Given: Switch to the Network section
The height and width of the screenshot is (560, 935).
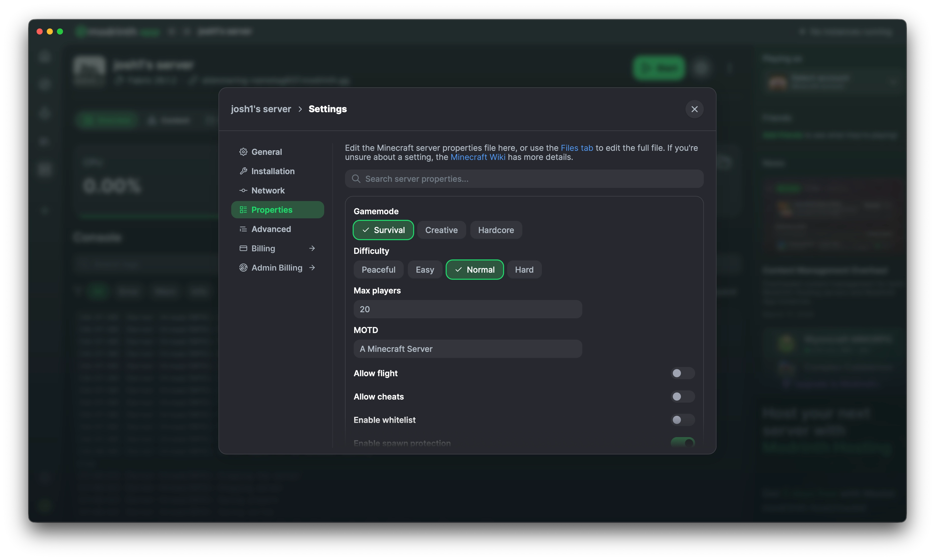Looking at the screenshot, I should (x=277, y=191).
